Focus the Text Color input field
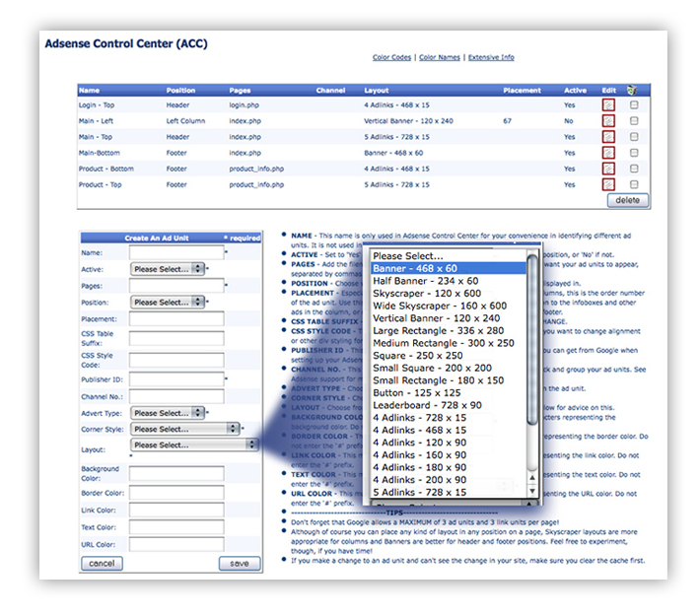The image size is (700, 616). tap(176, 526)
